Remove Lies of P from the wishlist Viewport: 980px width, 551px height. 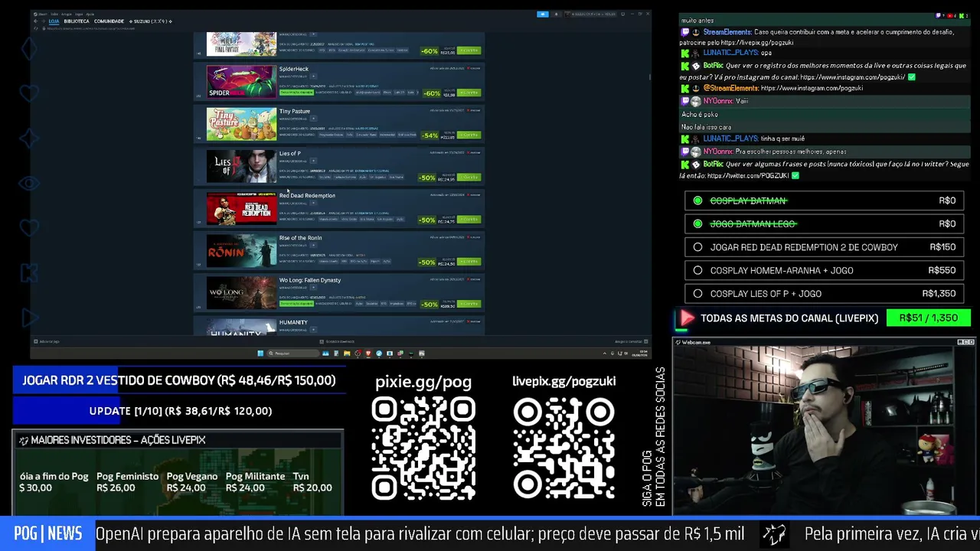click(475, 152)
